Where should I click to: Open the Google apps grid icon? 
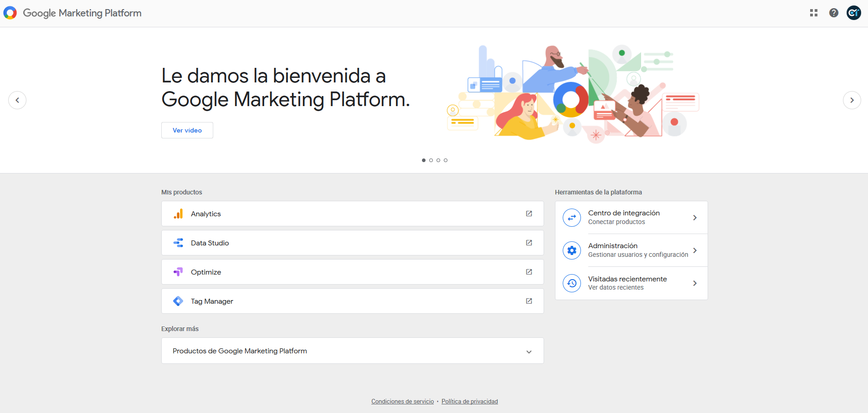(814, 12)
